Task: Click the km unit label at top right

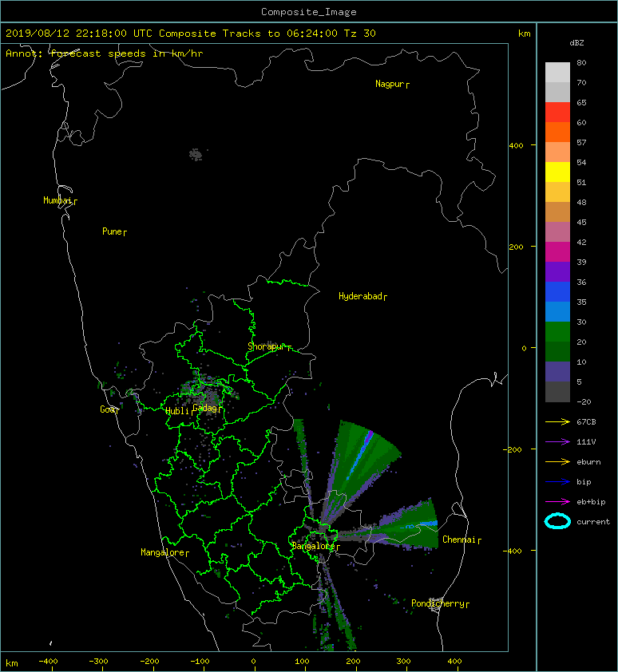Action: (524, 33)
